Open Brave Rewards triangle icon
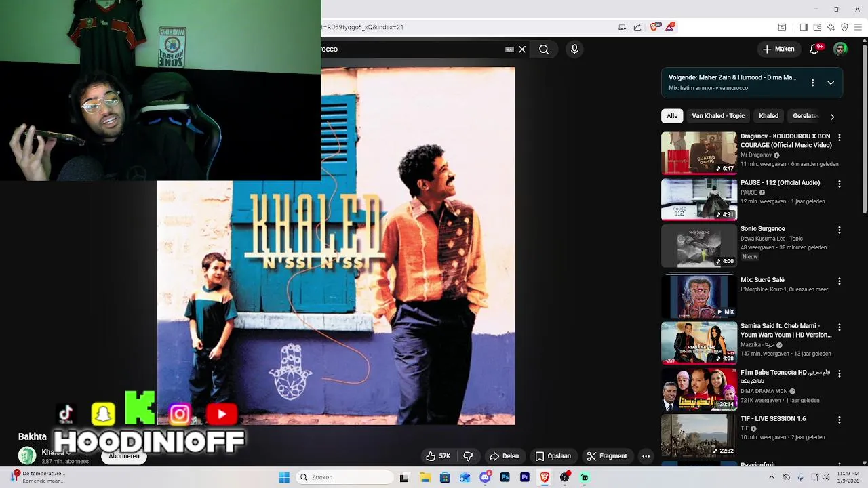Screen dimensions: 868x488 [x=670, y=27]
